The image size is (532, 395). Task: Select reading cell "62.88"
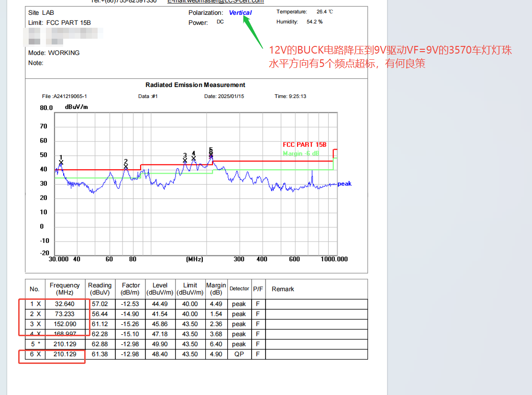click(x=100, y=344)
